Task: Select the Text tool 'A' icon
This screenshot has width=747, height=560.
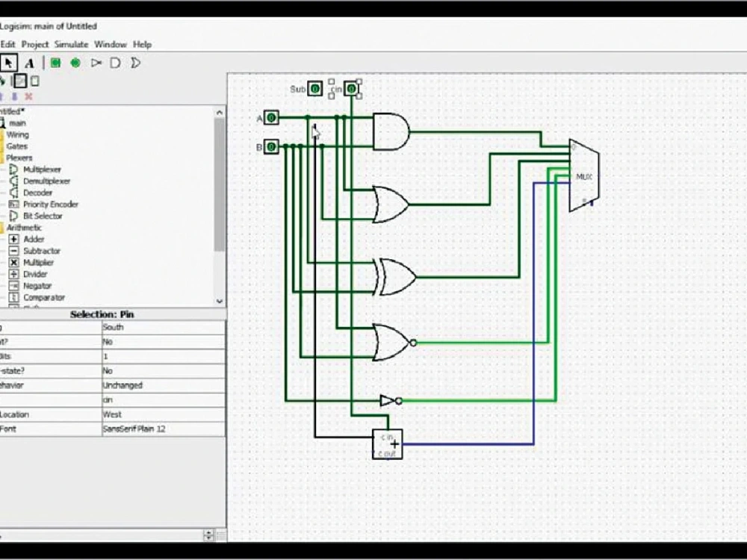Action: 30,63
